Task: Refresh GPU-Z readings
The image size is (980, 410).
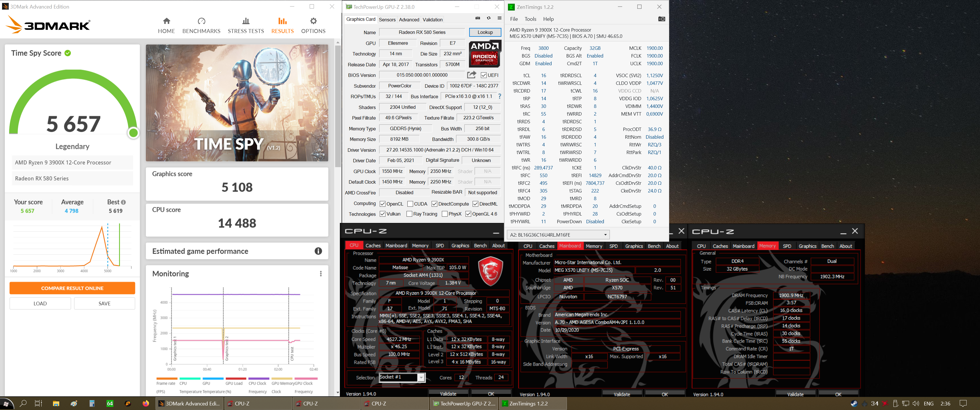Action: click(x=489, y=18)
